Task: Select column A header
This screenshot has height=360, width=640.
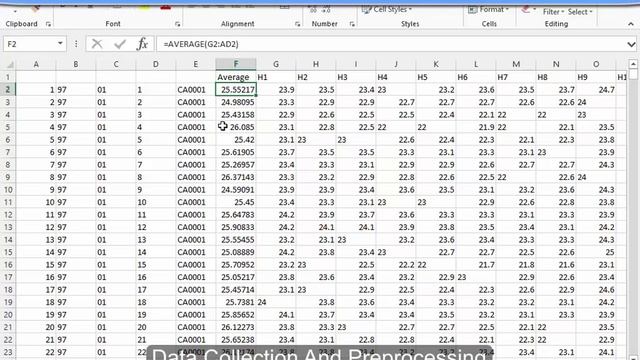Action: pos(36,64)
